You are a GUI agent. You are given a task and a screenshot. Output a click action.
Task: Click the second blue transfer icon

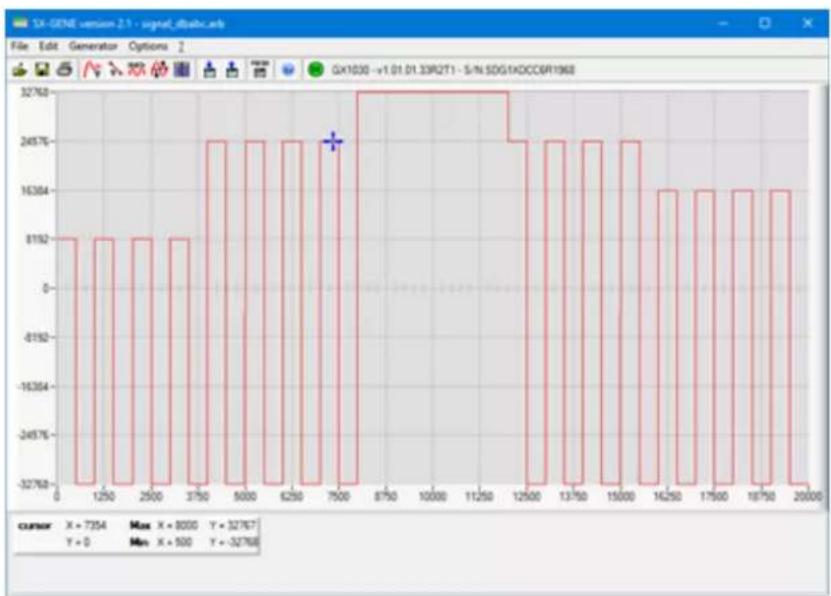click(232, 69)
